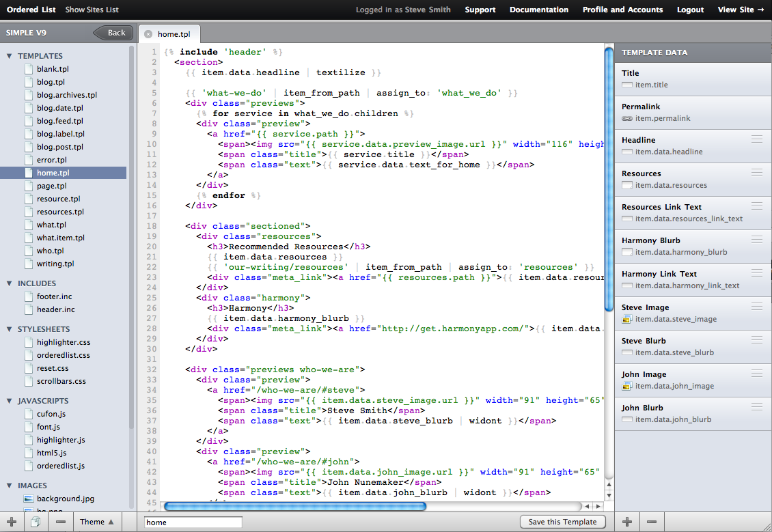Open the Documentation menu item
Viewport: 772px width, 532px height.
pyautogui.click(x=538, y=10)
